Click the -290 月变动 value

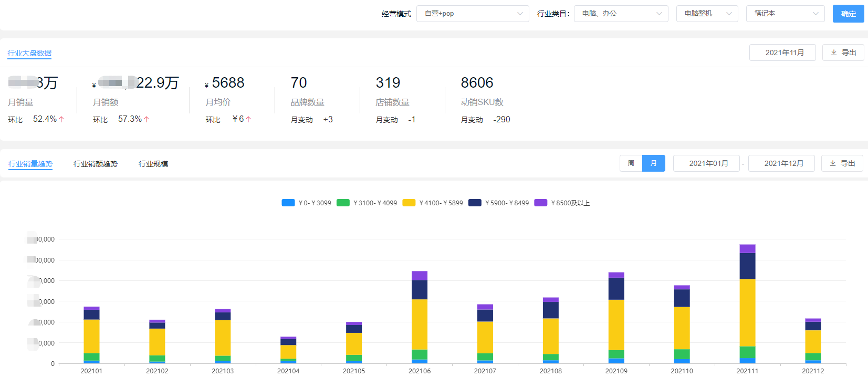(501, 120)
